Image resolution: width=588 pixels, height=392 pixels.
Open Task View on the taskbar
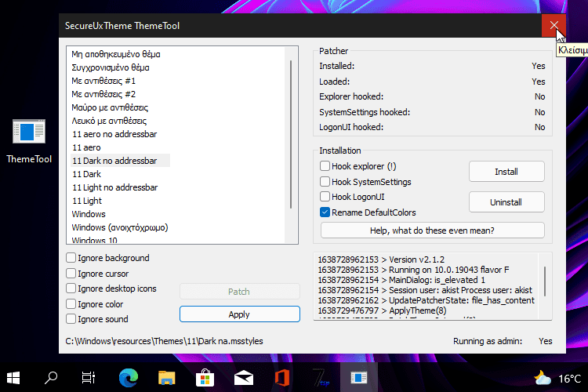pyautogui.click(x=89, y=378)
